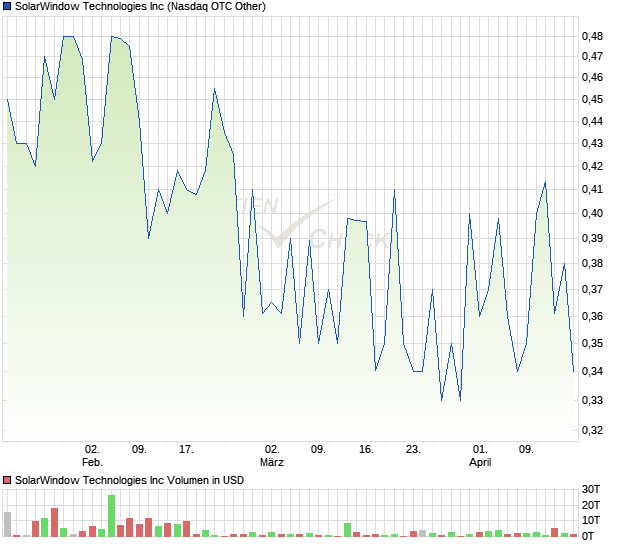The image size is (620, 546).
Task: Click the tallest green volume bar
Action: [x=111, y=516]
